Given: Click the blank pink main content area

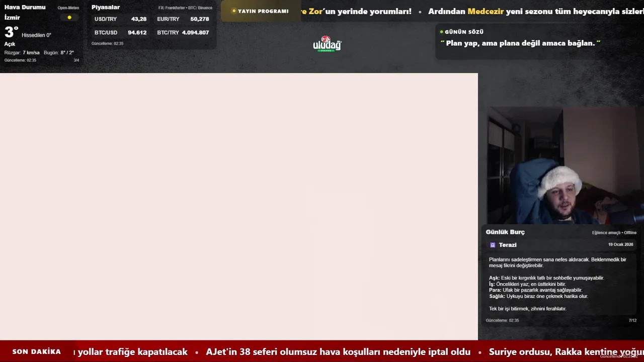Looking at the screenshot, I should pos(239,206).
